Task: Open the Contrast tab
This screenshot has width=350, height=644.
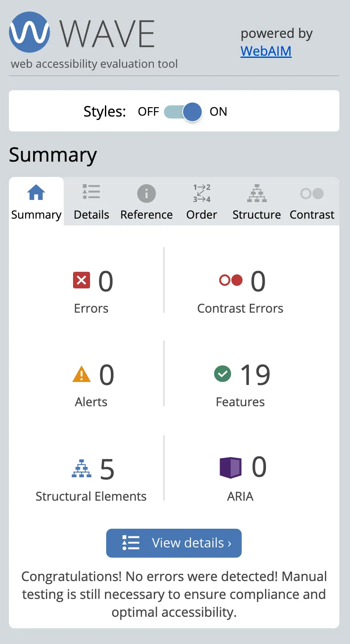Action: coord(312,215)
